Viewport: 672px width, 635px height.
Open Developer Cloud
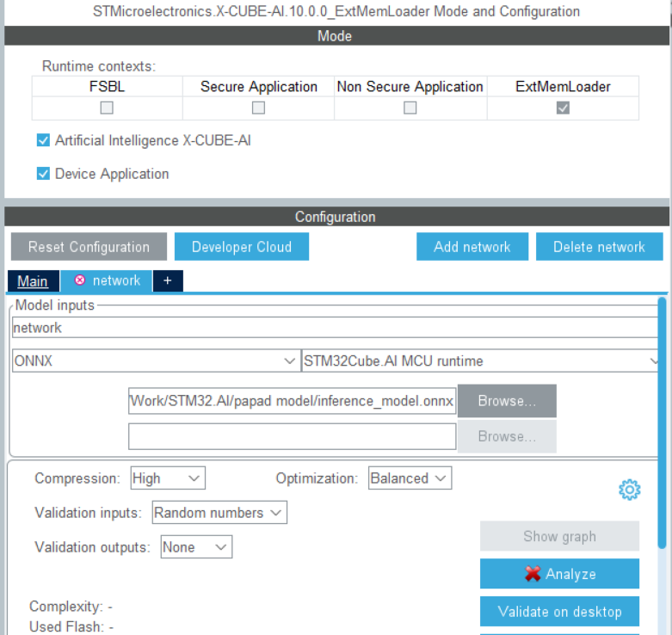click(x=242, y=247)
